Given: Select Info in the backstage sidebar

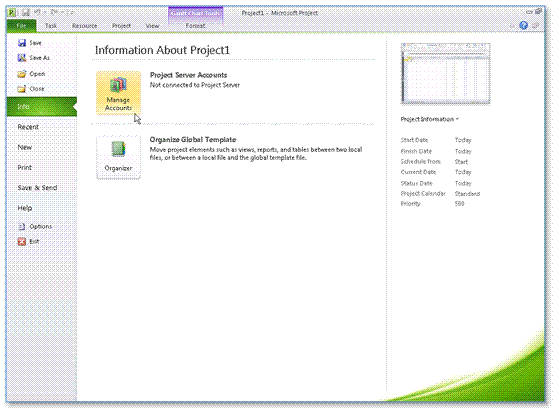Looking at the screenshot, I should 41,106.
